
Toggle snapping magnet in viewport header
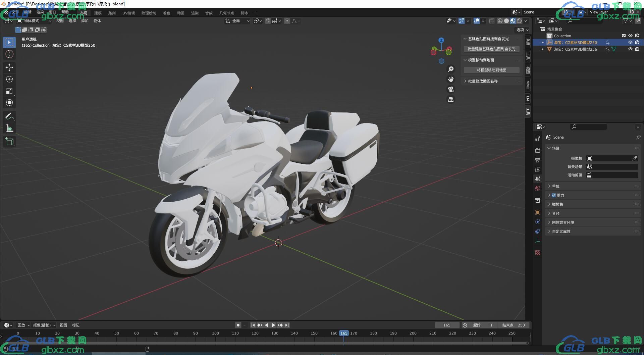[268, 21]
